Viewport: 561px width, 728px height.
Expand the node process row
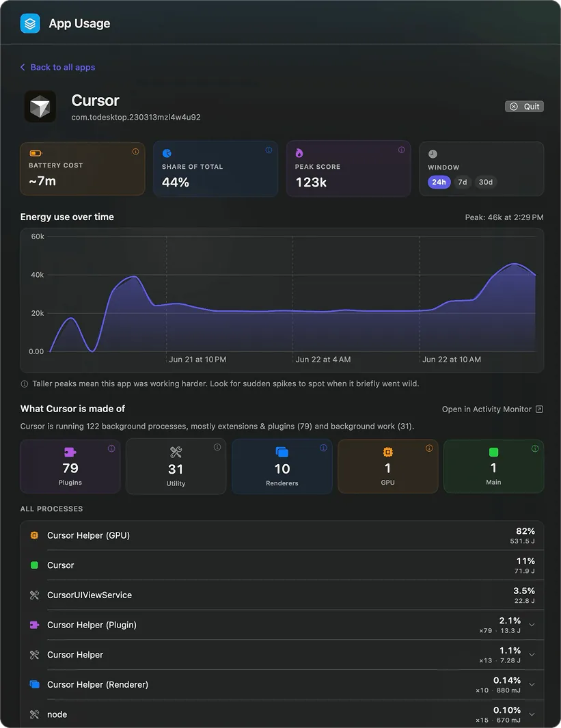pyautogui.click(x=532, y=714)
